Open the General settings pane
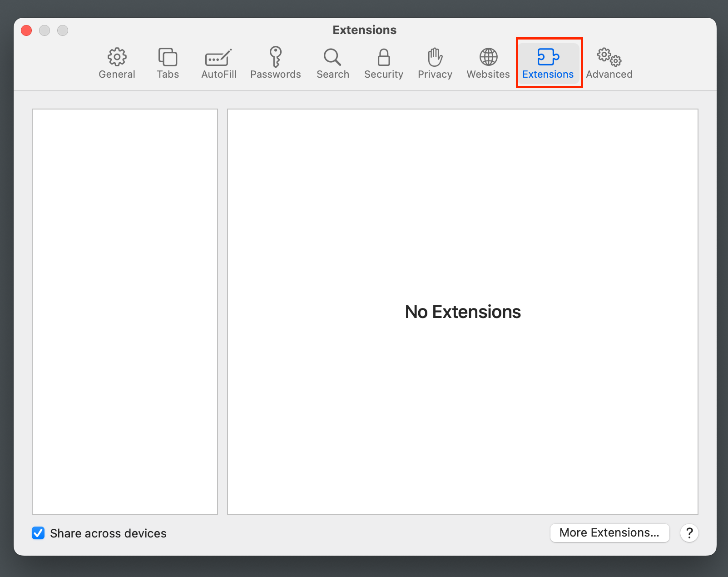The width and height of the screenshot is (728, 577). (x=117, y=63)
